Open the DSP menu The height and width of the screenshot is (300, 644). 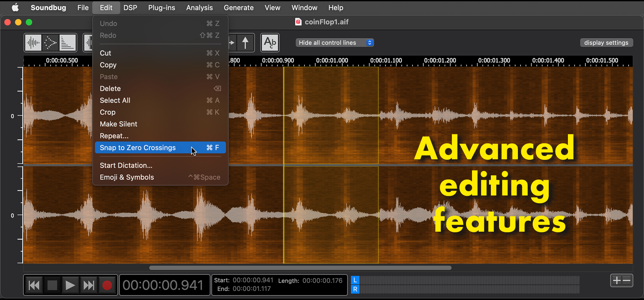[x=130, y=8]
